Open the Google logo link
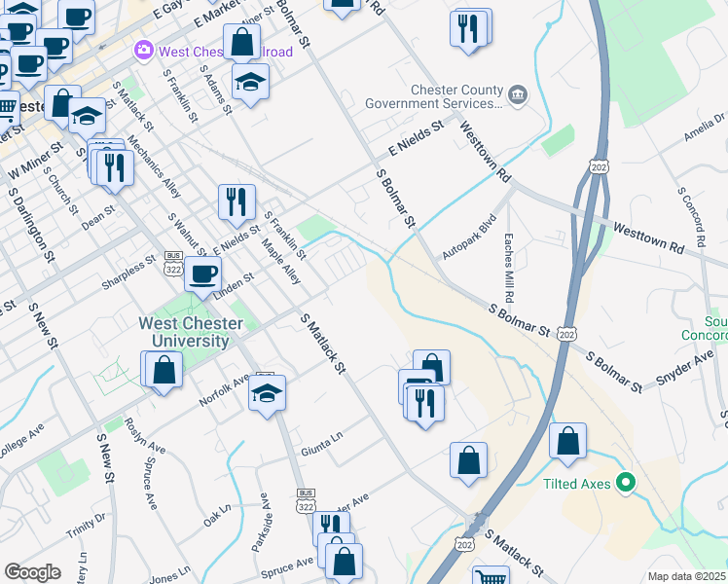The width and height of the screenshot is (728, 584). click(x=33, y=572)
